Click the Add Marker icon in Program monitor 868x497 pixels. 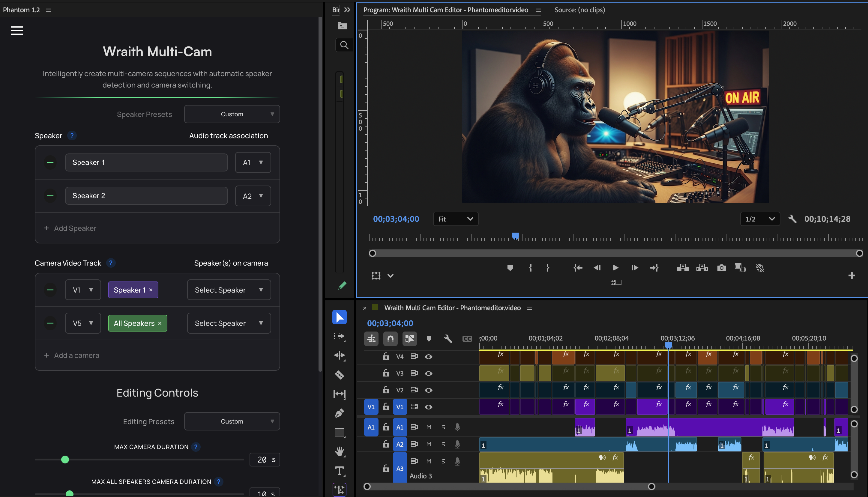[x=510, y=268]
